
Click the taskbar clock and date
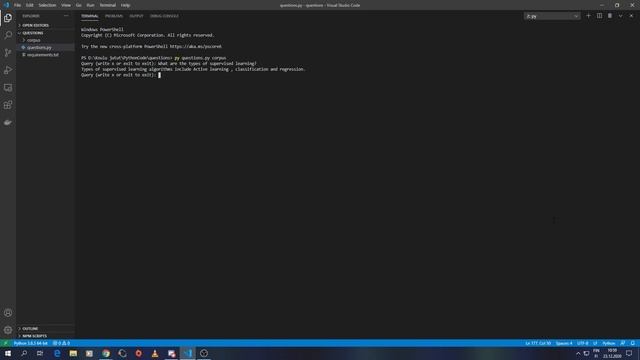tap(612, 353)
